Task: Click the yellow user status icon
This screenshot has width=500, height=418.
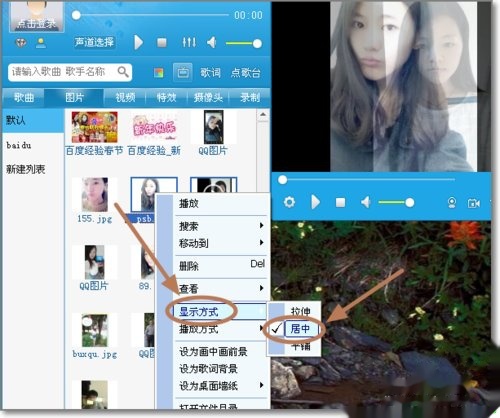Action: click(41, 43)
